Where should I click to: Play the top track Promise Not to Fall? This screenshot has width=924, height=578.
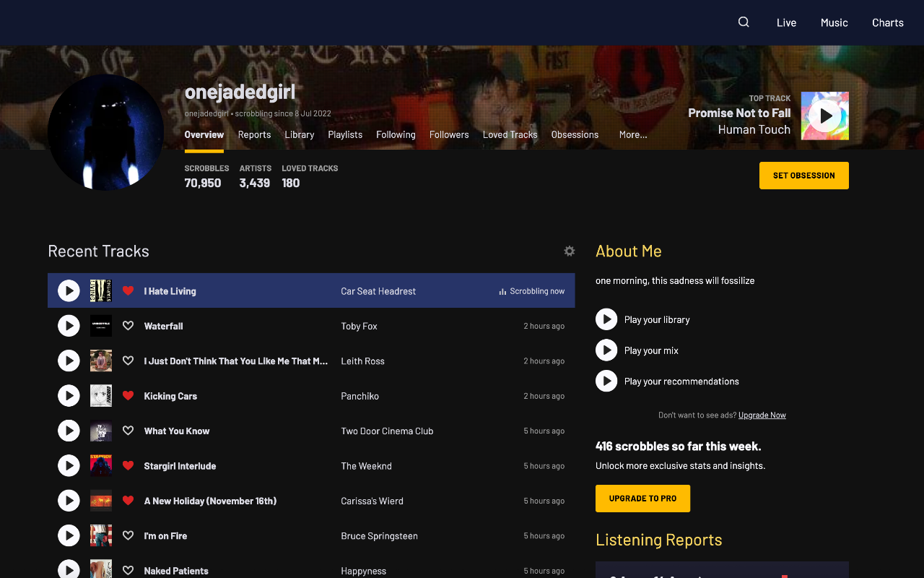(825, 116)
